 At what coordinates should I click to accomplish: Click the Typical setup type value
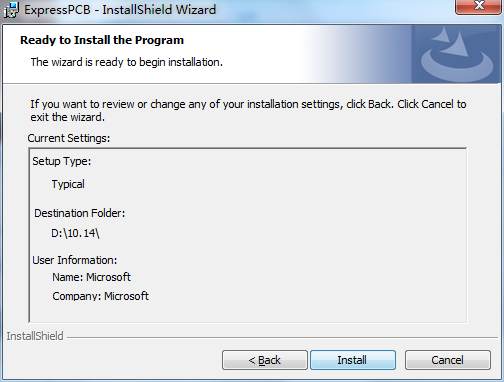tap(68, 184)
